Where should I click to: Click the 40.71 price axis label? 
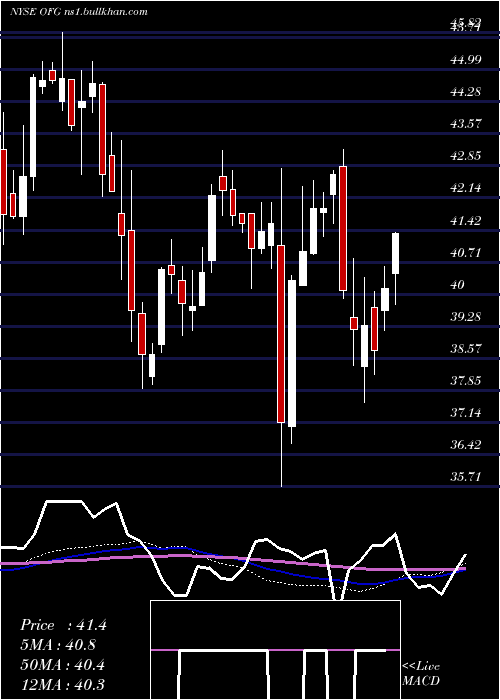coord(466,252)
